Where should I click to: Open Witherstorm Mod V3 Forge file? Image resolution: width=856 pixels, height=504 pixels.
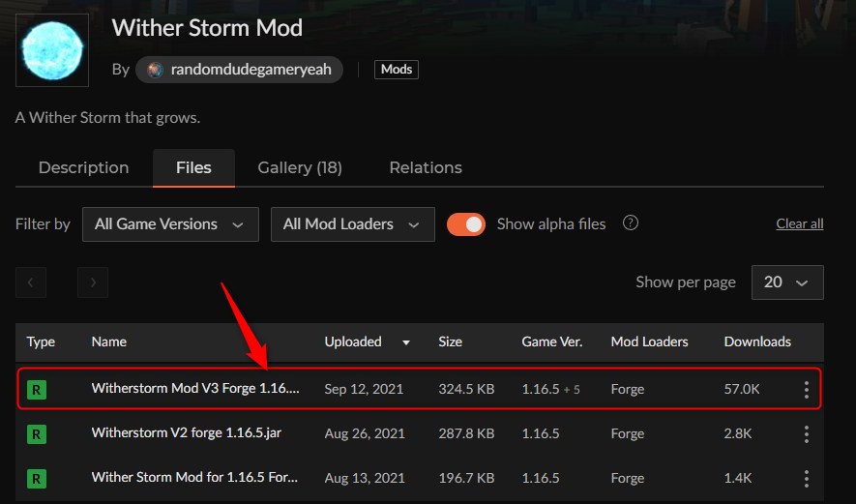(x=195, y=388)
